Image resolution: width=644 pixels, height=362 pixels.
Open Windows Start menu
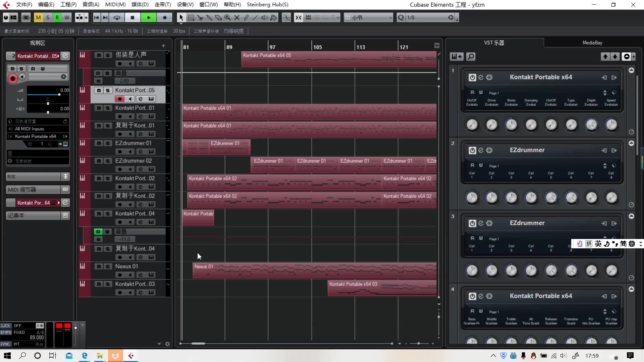tap(7, 356)
